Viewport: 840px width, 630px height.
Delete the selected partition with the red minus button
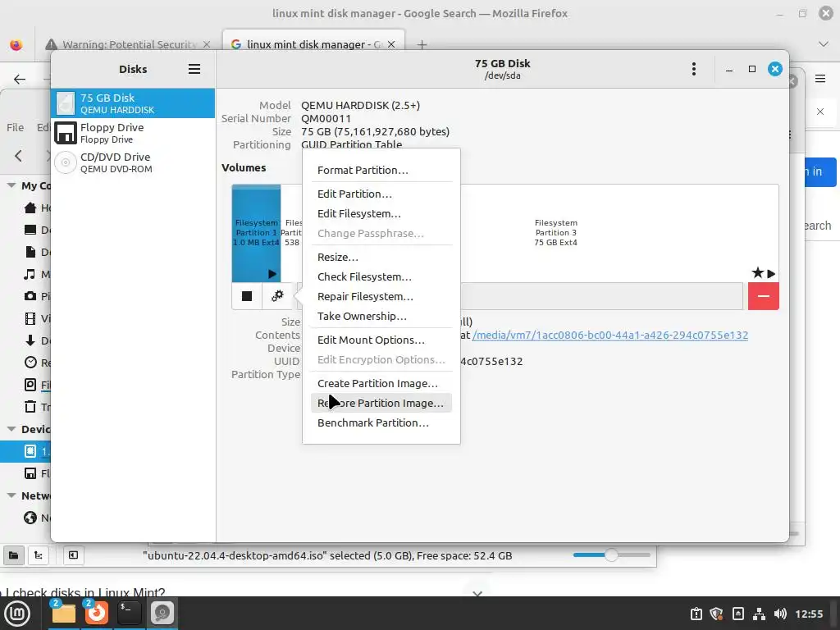pyautogui.click(x=764, y=296)
